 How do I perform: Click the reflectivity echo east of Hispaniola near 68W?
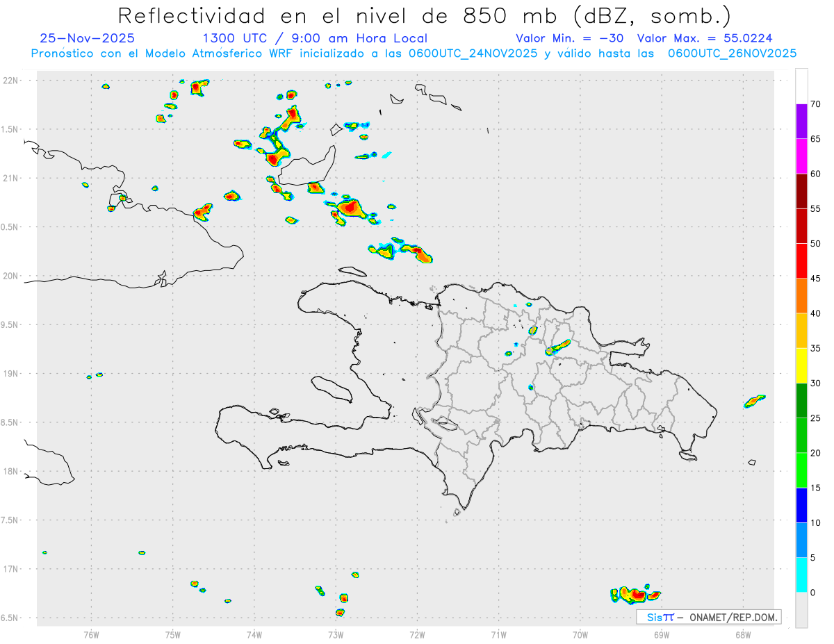pos(754,402)
